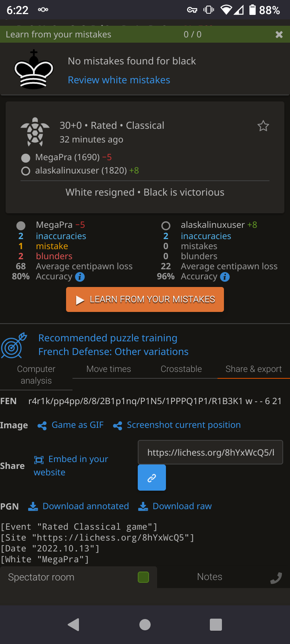Viewport: 290px width, 644px height.
Task: Click MegaPra's accuracy info icon
Action: pos(80,277)
